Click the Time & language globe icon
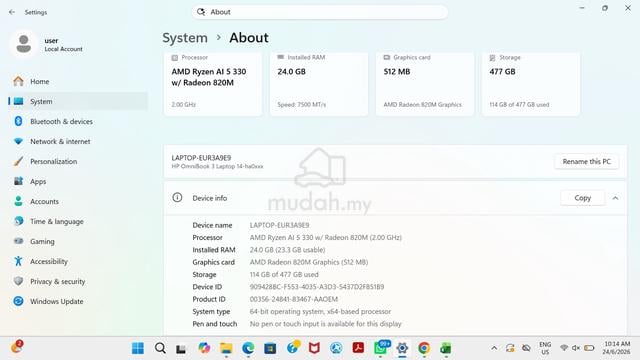Screen dimensions: 640x360 (x=18, y=221)
